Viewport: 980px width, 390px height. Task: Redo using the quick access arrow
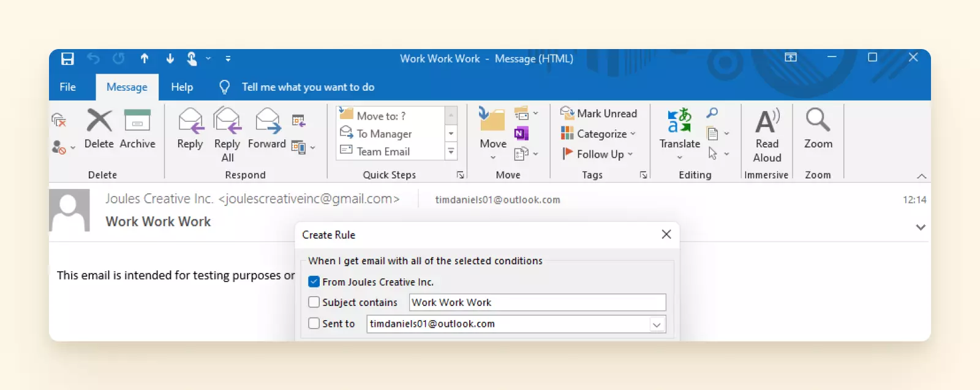[x=119, y=58]
